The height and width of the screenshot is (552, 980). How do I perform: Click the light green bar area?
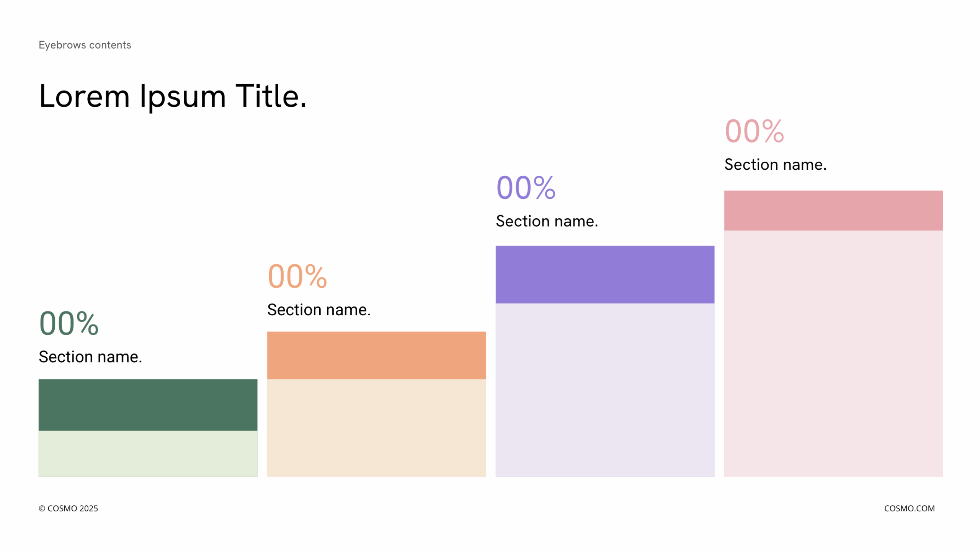148,454
